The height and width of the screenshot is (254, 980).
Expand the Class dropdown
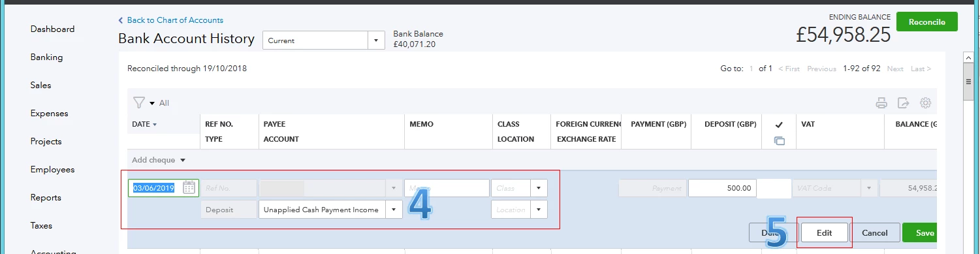coord(539,188)
